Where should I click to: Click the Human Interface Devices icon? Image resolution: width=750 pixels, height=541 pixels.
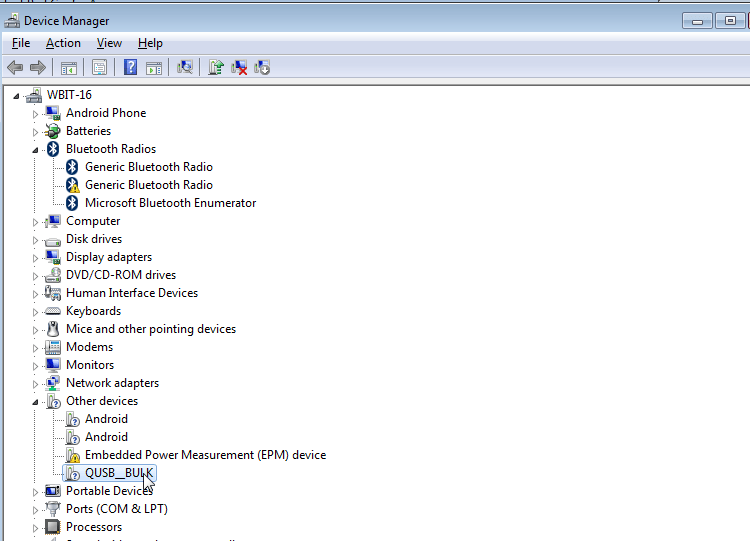click(53, 293)
